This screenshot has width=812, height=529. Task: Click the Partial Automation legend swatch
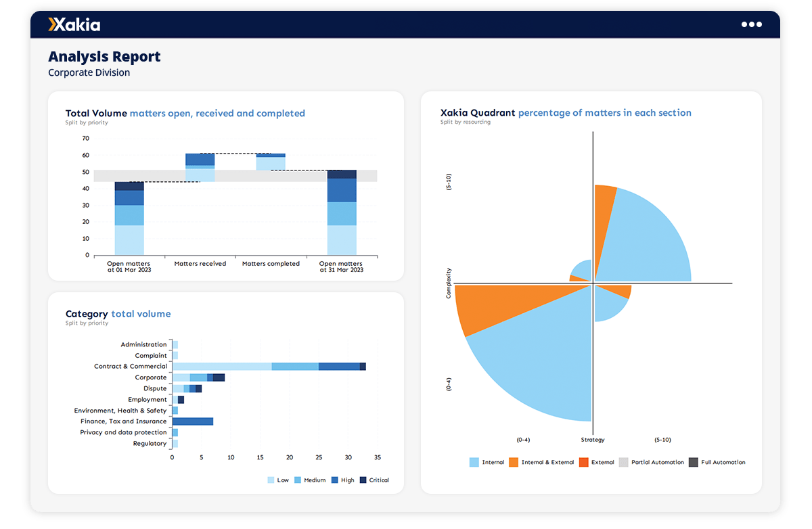(x=624, y=463)
